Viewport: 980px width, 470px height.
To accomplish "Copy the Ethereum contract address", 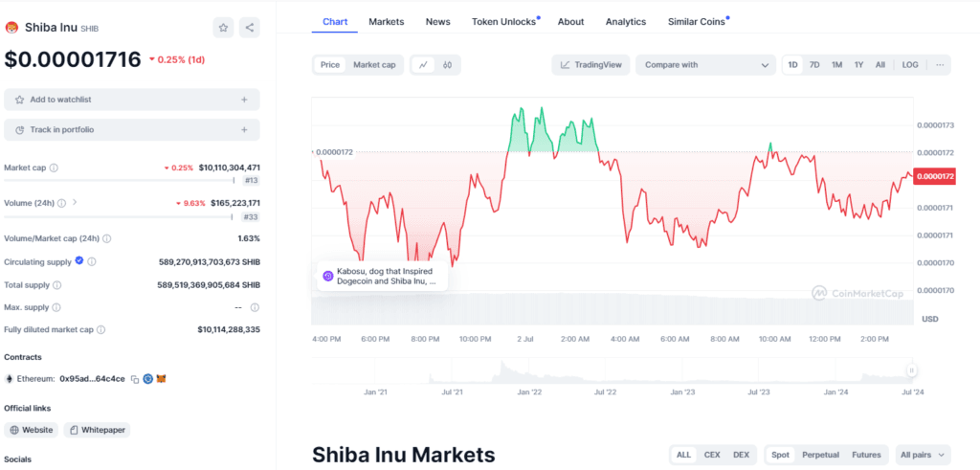I will tap(134, 379).
